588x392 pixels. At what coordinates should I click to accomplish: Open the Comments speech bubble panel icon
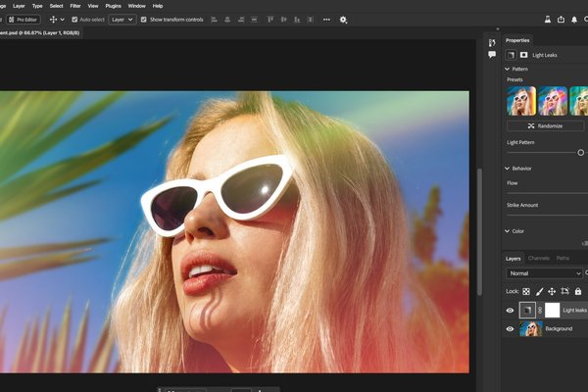click(492, 55)
